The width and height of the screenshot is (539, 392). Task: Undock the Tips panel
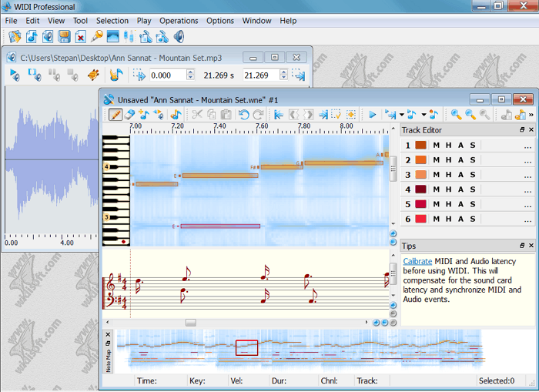[522, 245]
